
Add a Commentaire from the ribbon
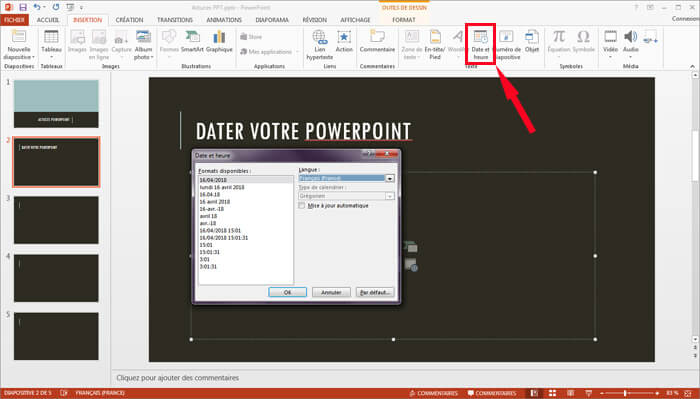point(377,41)
